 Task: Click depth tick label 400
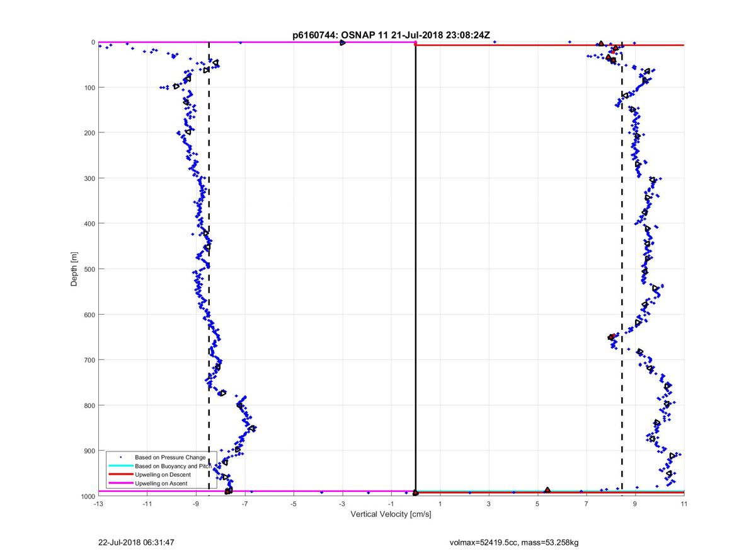click(x=89, y=224)
